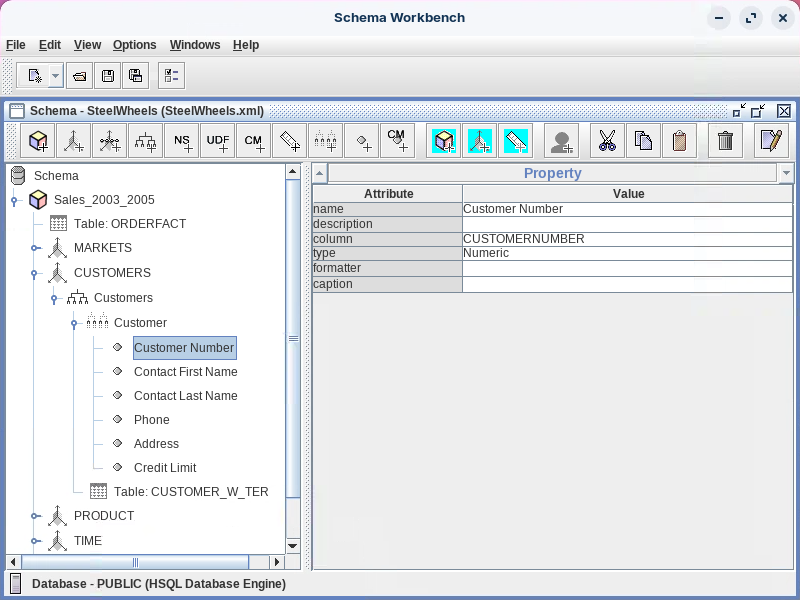Click the Add Hierarchy icon

pyautogui.click(x=147, y=141)
